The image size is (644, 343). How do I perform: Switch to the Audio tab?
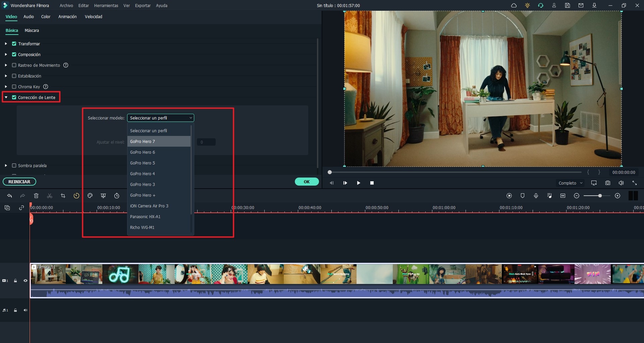29,16
